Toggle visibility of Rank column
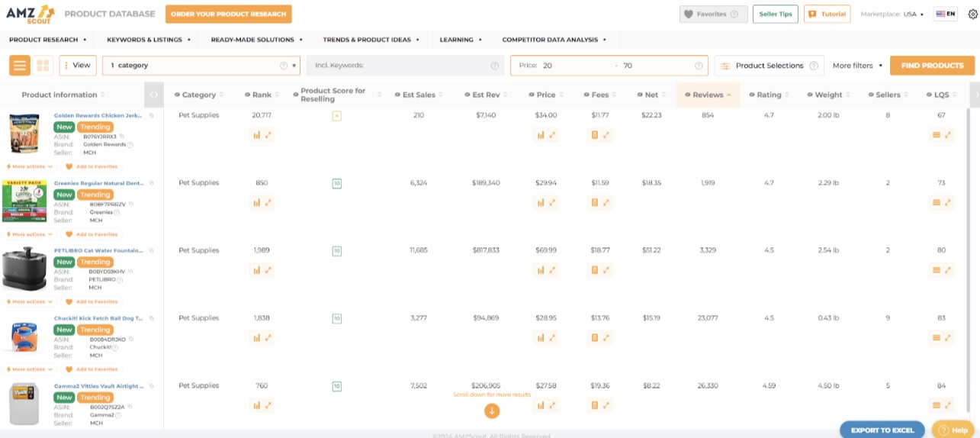This screenshot has width=980, height=438. tap(247, 95)
